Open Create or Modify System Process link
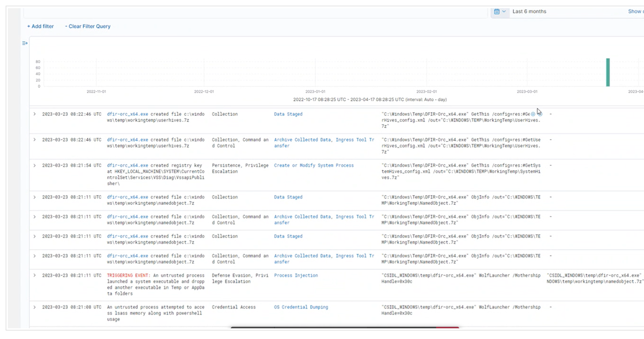This screenshot has height=339, width=644. [x=314, y=166]
